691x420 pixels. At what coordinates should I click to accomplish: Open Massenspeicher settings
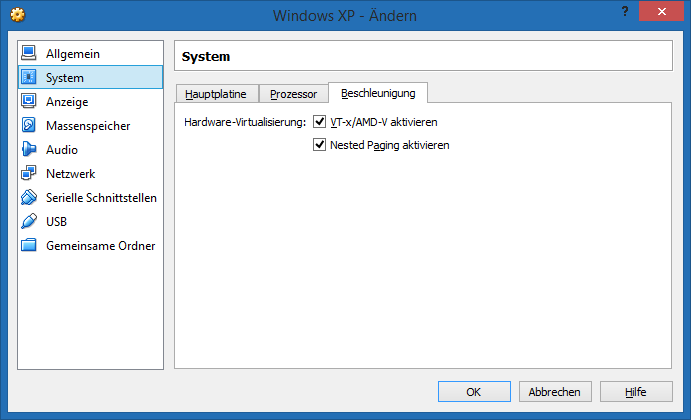(x=90, y=125)
